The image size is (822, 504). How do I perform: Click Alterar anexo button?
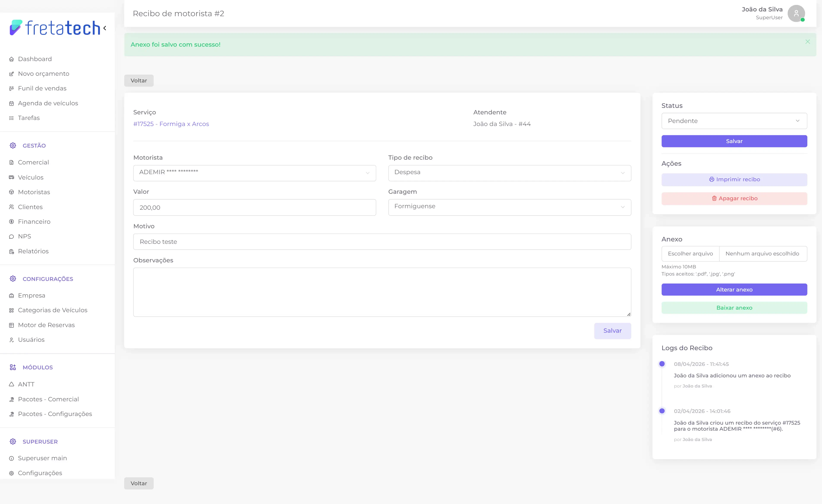click(734, 290)
